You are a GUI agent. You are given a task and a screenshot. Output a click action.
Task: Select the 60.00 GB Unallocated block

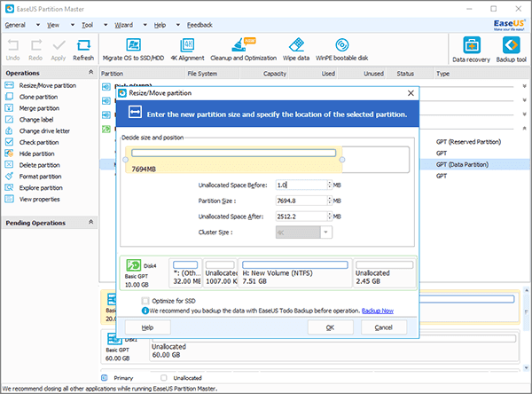(x=334, y=348)
